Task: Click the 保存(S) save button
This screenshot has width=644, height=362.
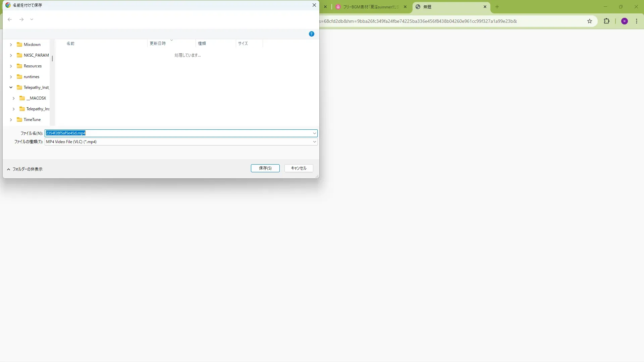Action: click(265, 168)
